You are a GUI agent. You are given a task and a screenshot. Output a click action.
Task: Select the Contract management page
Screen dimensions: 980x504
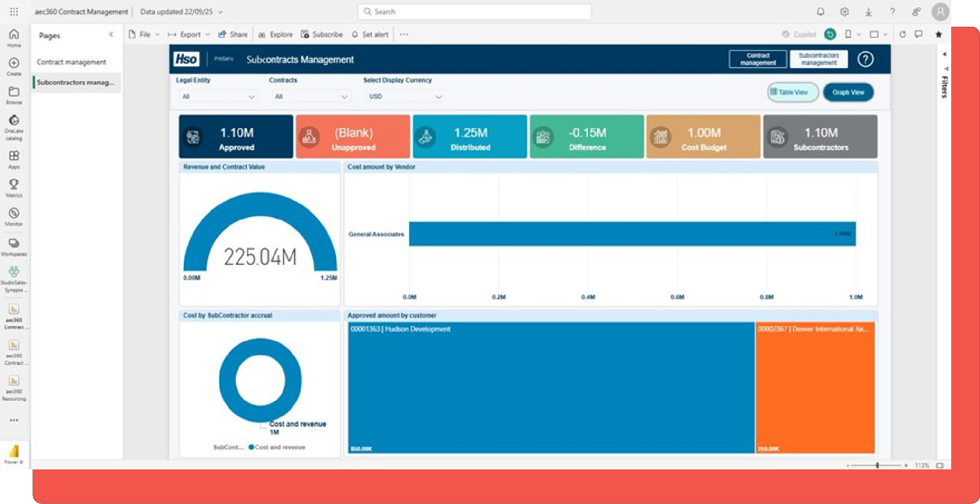coord(71,62)
